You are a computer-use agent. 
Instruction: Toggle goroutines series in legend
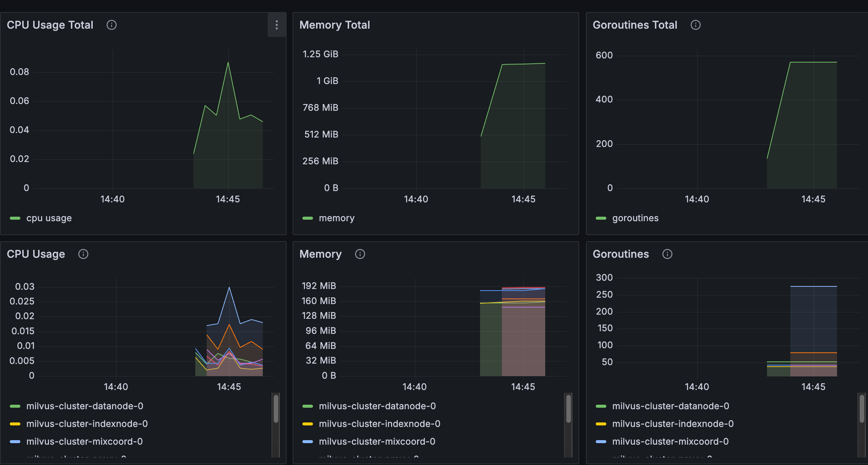(x=635, y=218)
